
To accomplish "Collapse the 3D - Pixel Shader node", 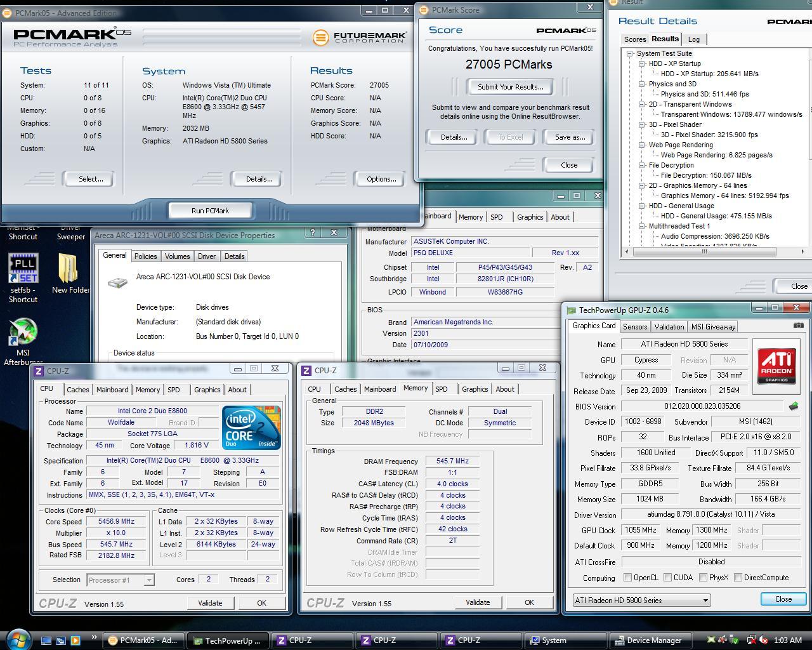I will click(x=642, y=124).
